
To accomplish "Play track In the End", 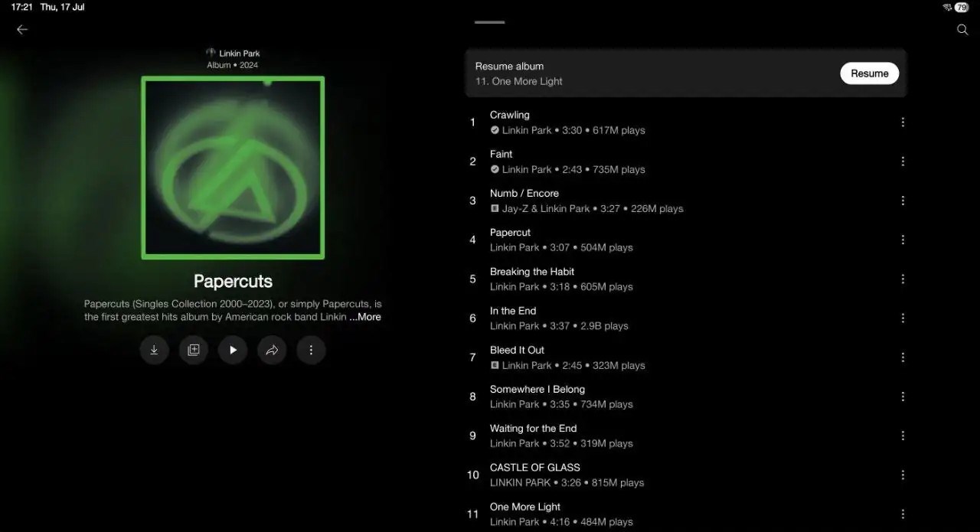I will pyautogui.click(x=685, y=318).
